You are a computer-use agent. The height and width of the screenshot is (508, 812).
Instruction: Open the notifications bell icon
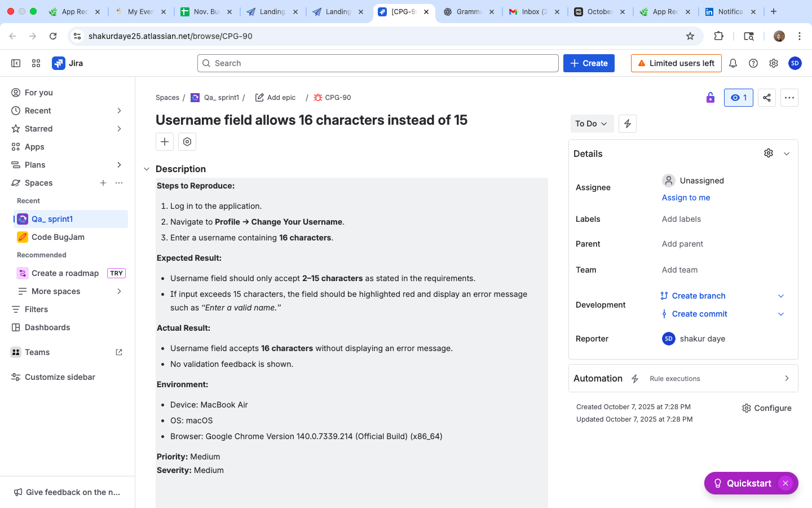tap(733, 63)
